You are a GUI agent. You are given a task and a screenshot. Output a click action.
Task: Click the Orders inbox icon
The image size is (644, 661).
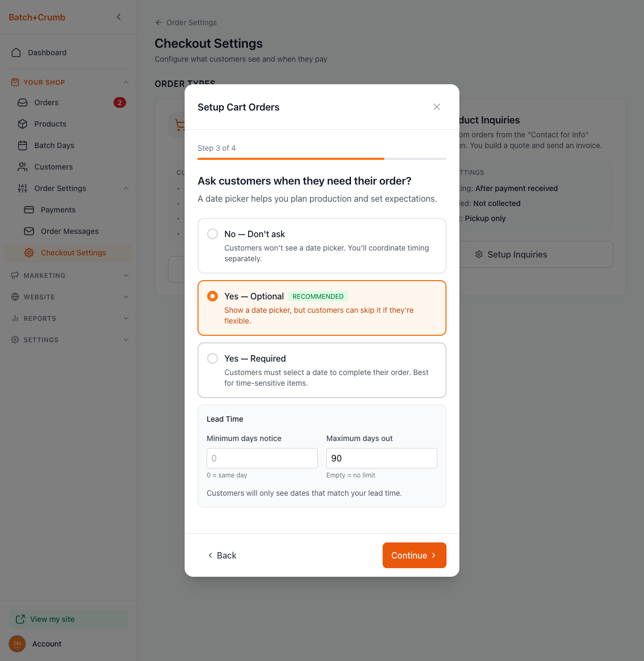click(23, 102)
